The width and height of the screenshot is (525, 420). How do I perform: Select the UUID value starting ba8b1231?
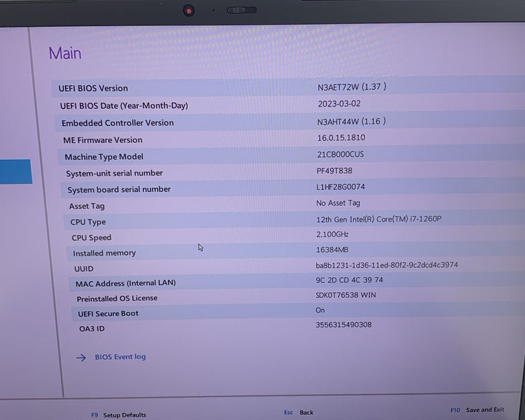click(387, 265)
